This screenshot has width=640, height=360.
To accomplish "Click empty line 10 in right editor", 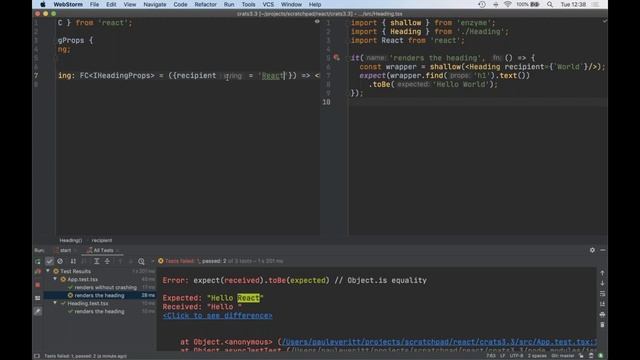I will 478,102.
